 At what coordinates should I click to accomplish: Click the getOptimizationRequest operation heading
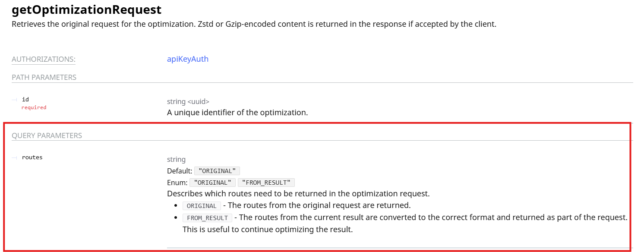(86, 9)
